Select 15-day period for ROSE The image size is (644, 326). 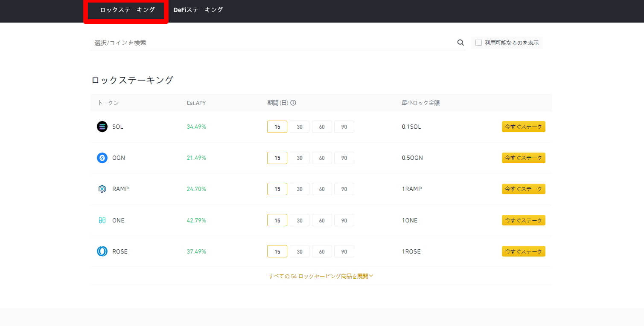click(x=277, y=251)
